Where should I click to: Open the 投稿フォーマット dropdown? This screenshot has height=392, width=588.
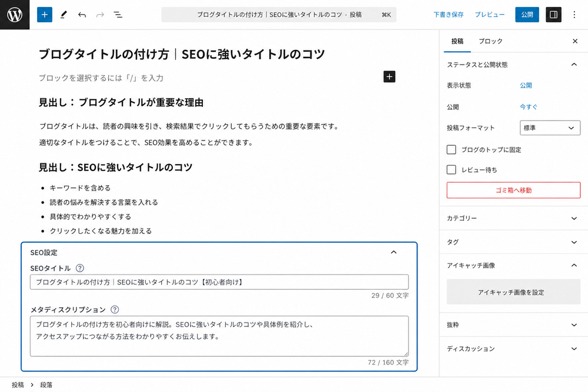tap(550, 128)
